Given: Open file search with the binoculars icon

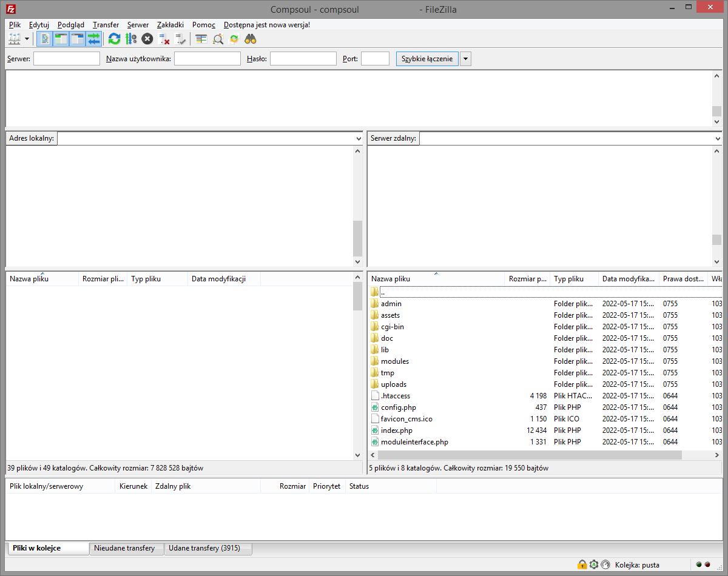Looking at the screenshot, I should [x=250, y=38].
